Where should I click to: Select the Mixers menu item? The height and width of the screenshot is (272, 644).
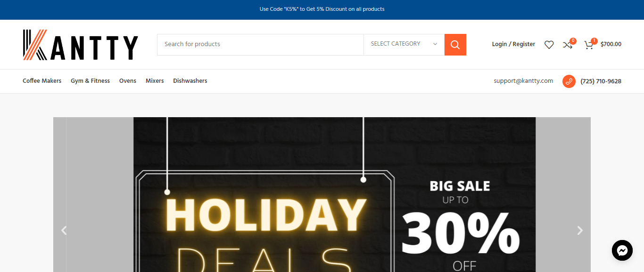click(x=155, y=81)
